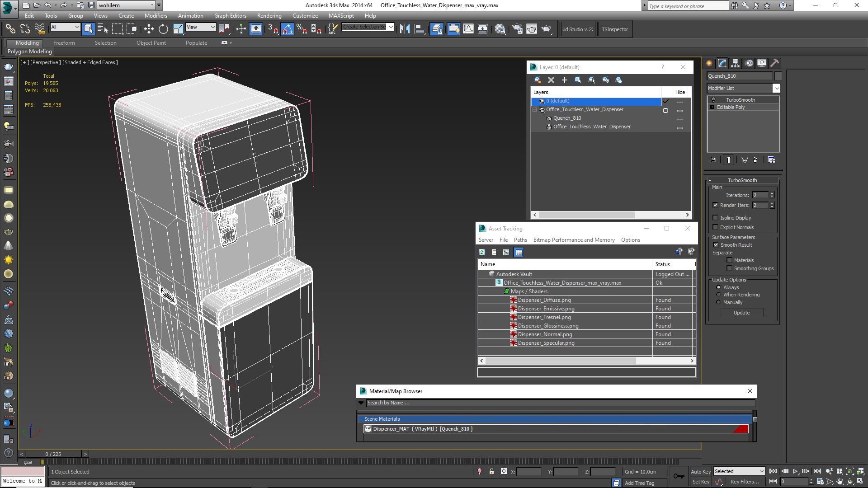This screenshot has height=488, width=868.
Task: Open the Material Editor icon
Action: tap(500, 29)
